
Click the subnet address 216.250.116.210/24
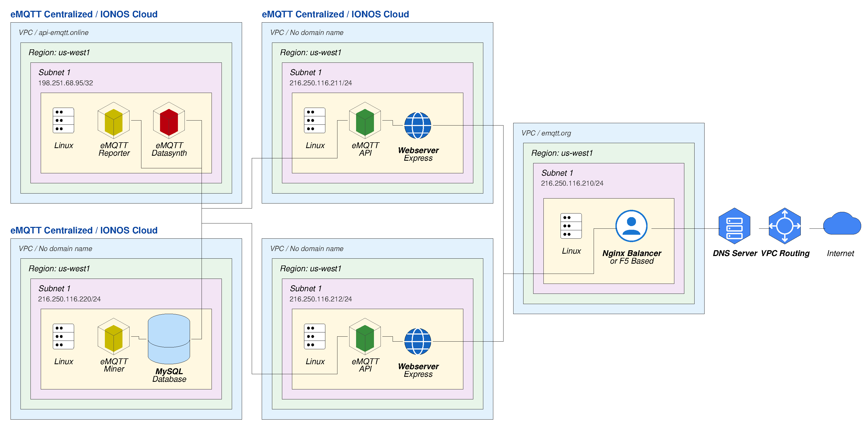572,183
